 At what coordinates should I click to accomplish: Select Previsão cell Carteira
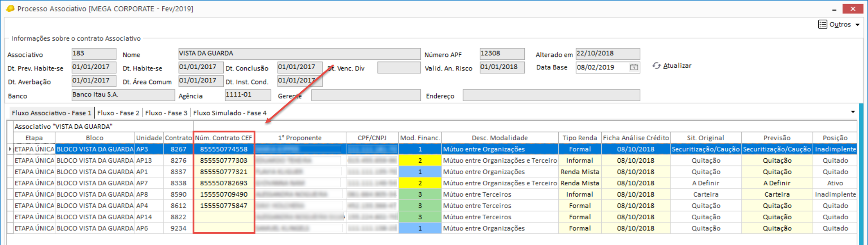tap(777, 194)
